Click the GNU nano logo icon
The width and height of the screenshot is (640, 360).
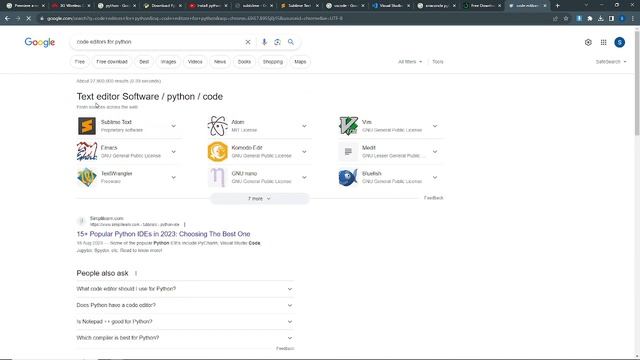[218, 178]
